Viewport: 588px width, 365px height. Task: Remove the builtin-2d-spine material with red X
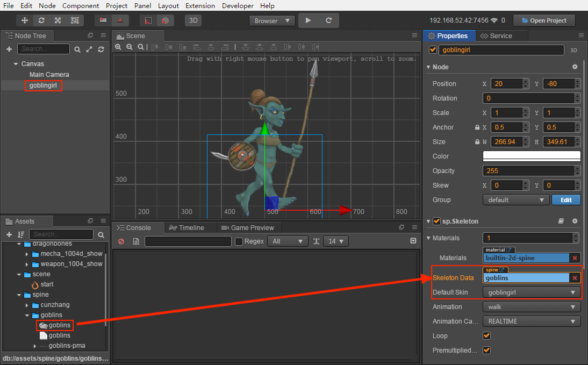575,258
